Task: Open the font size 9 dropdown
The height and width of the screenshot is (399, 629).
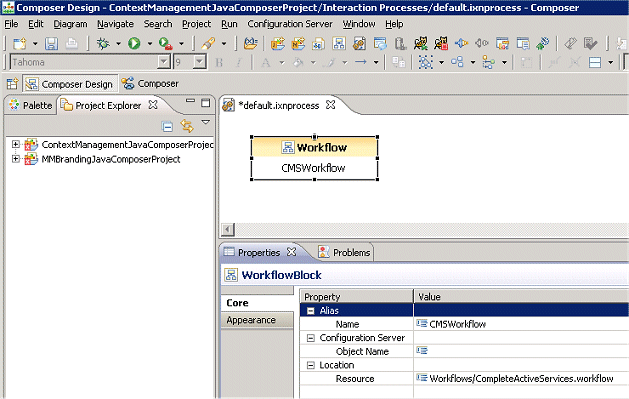Action: point(199,62)
